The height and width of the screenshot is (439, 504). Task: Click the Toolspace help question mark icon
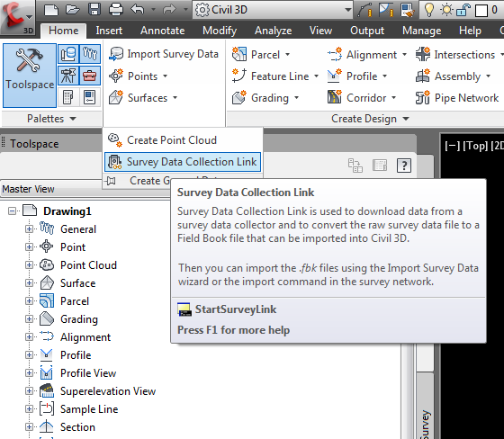coord(404,166)
